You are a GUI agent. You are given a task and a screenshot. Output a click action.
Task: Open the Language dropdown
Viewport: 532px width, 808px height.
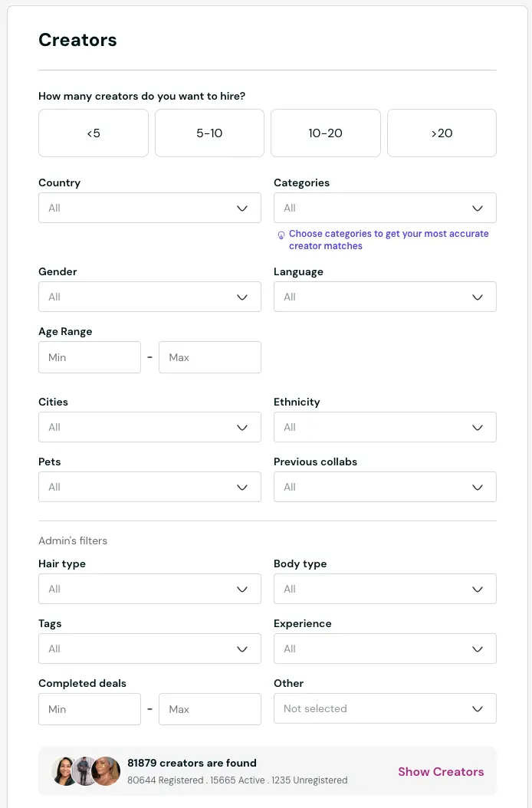click(x=385, y=297)
